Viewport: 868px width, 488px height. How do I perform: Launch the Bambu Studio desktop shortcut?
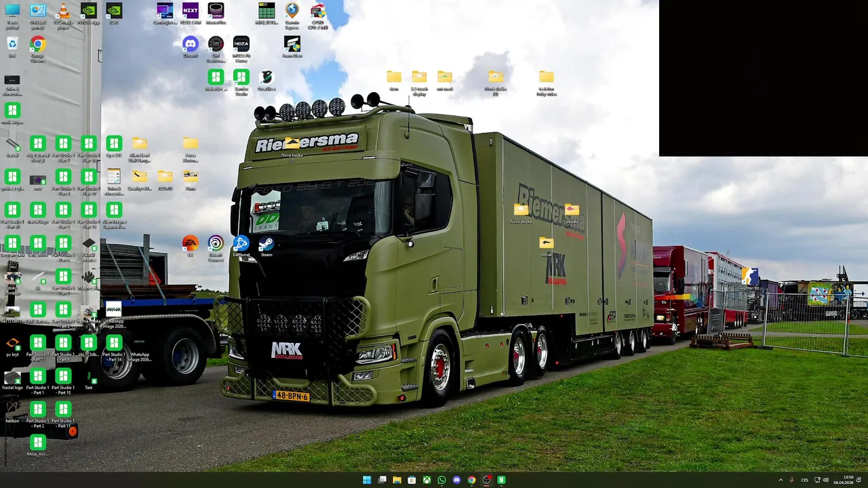pos(241,83)
